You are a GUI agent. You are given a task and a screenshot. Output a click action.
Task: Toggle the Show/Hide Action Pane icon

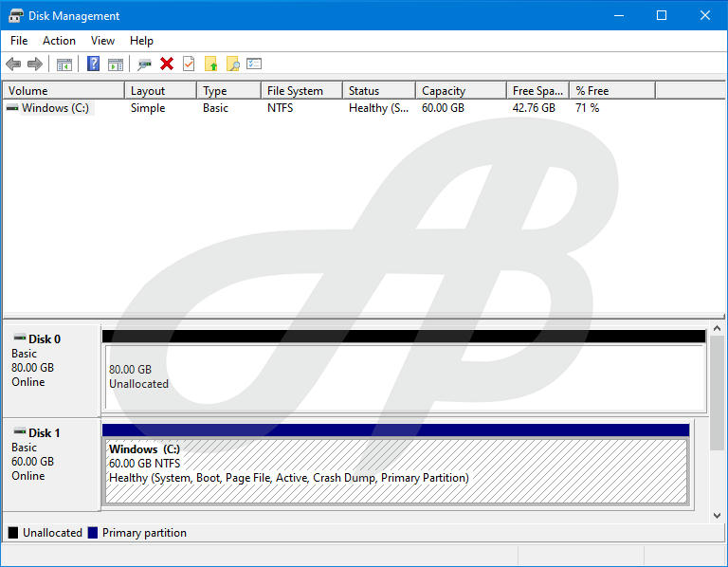pyautogui.click(x=116, y=64)
